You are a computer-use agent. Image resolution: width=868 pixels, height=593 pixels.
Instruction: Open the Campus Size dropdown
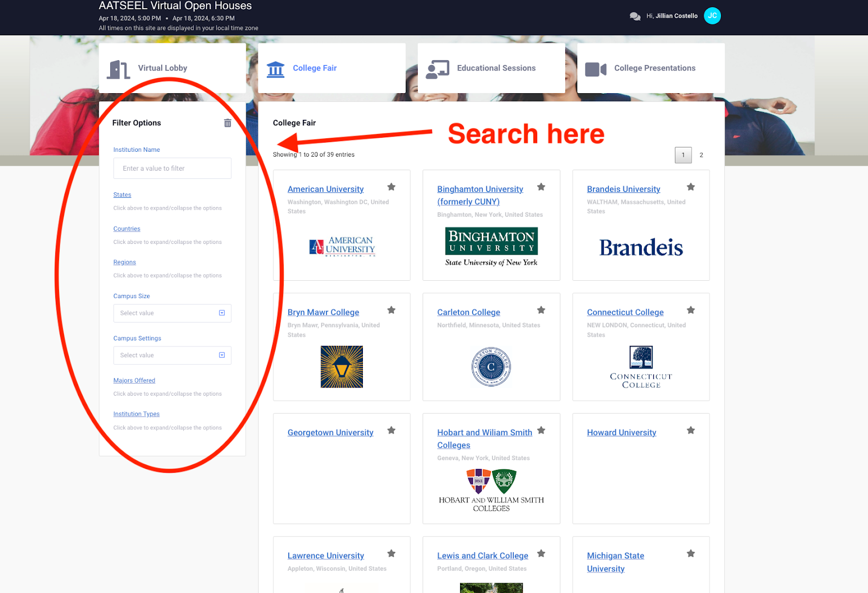click(173, 313)
